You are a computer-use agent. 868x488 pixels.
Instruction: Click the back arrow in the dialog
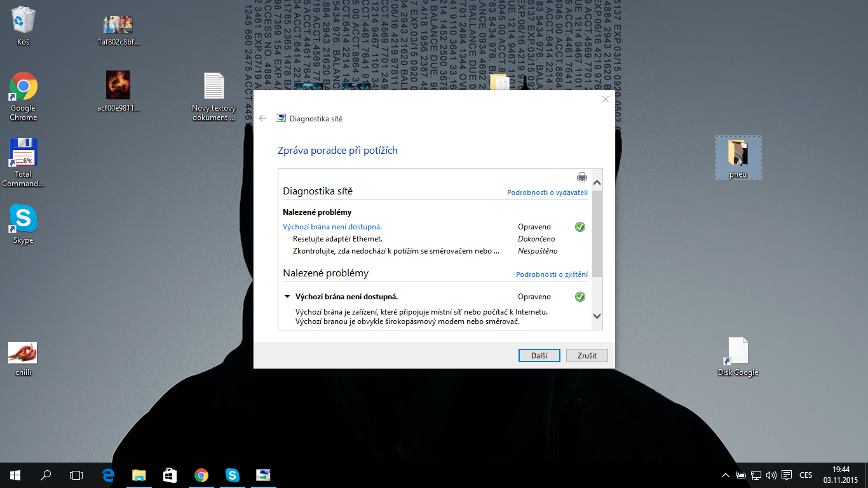coord(263,118)
